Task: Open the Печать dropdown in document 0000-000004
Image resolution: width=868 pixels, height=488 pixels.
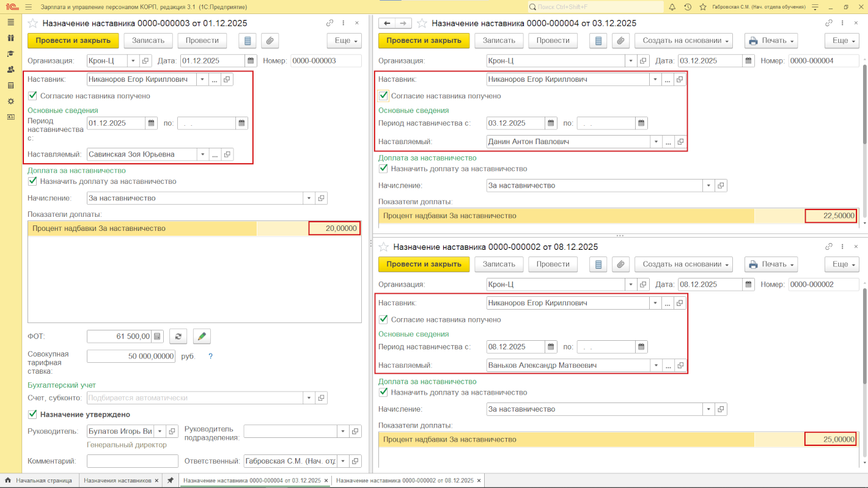Action: pyautogui.click(x=771, y=41)
